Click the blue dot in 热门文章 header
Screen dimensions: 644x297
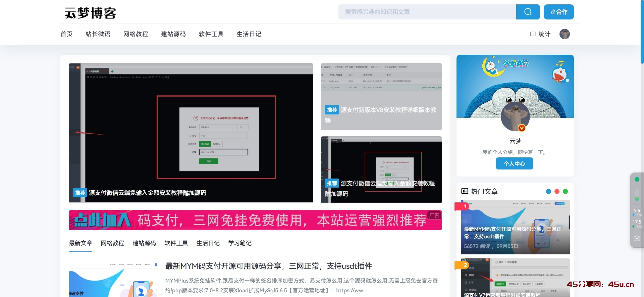pos(548,191)
